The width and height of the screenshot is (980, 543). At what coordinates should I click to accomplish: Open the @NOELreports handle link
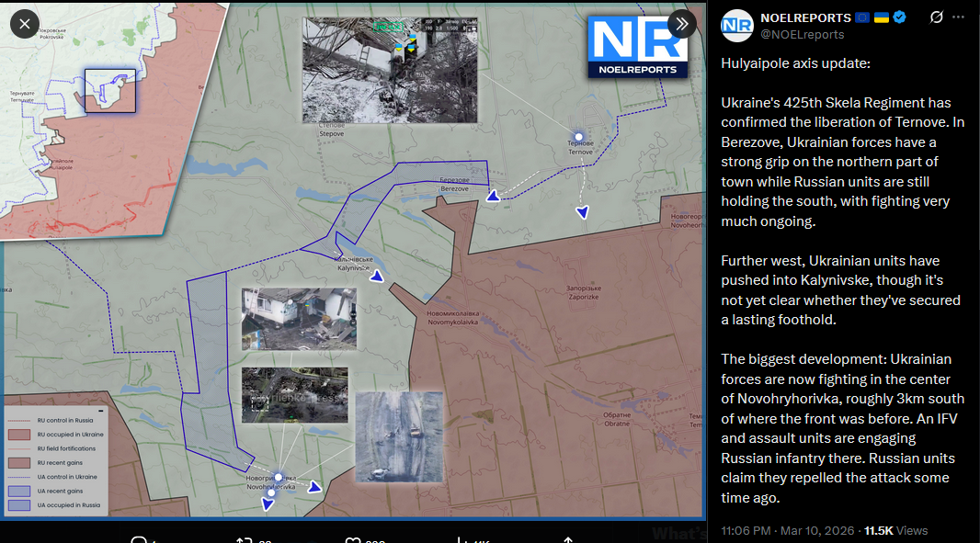tap(802, 35)
